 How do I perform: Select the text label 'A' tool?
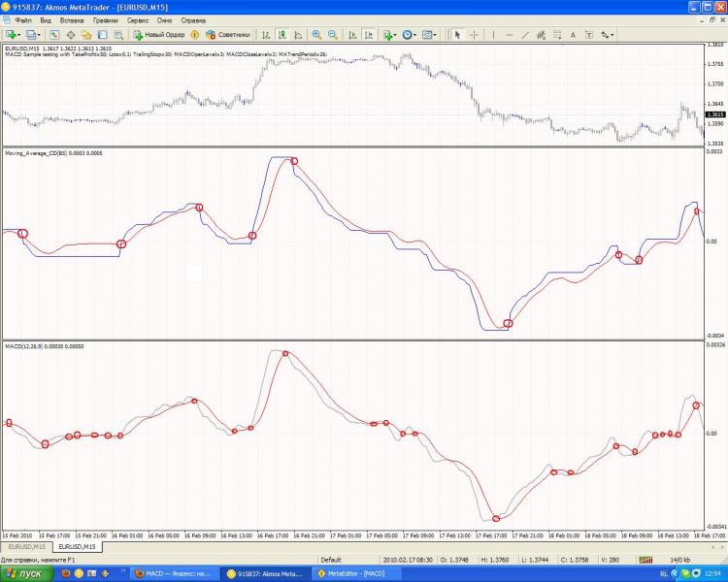click(x=573, y=34)
